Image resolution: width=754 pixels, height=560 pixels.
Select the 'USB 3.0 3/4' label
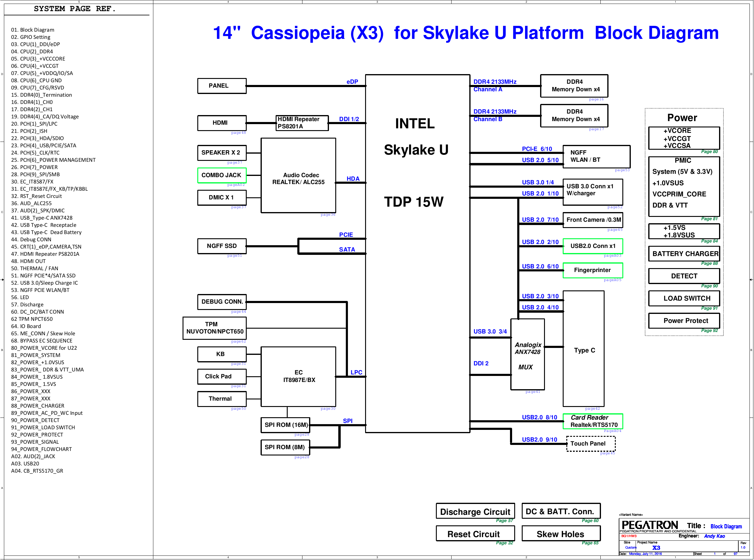[x=490, y=332]
